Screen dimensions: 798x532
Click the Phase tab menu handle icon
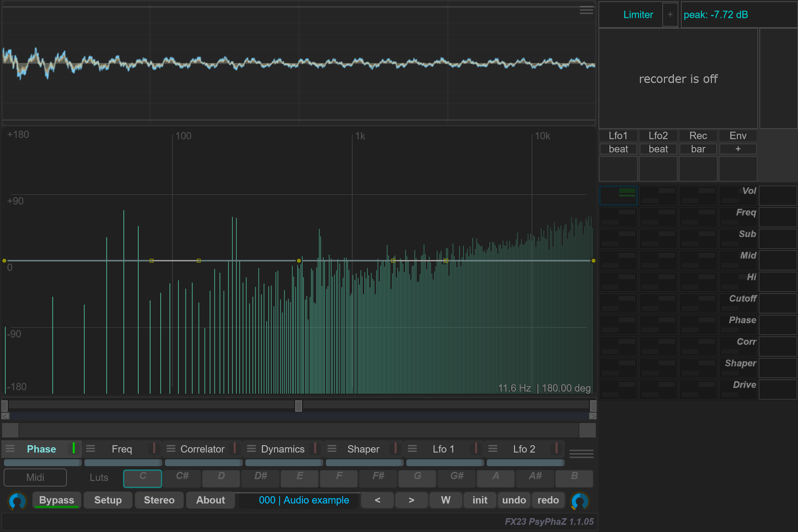coord(10,449)
